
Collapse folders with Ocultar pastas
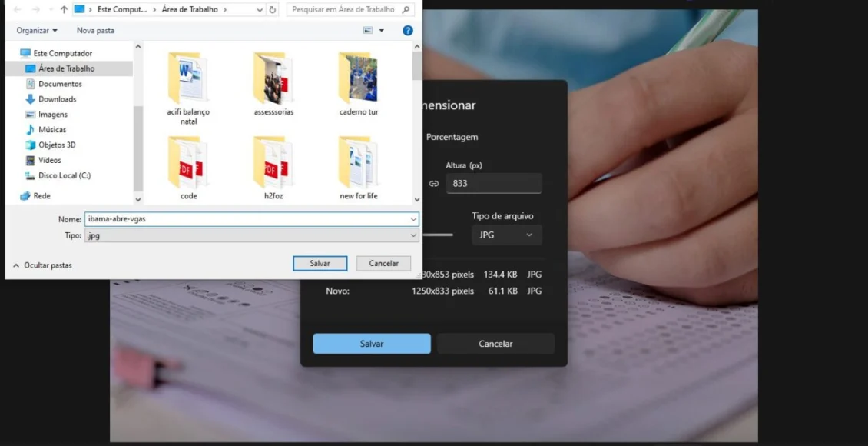point(43,265)
